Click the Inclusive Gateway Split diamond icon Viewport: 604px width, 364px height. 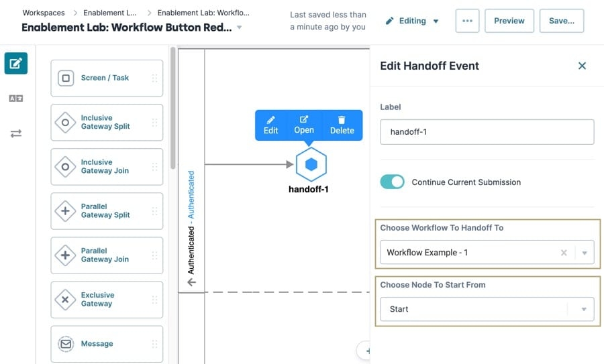pos(66,123)
